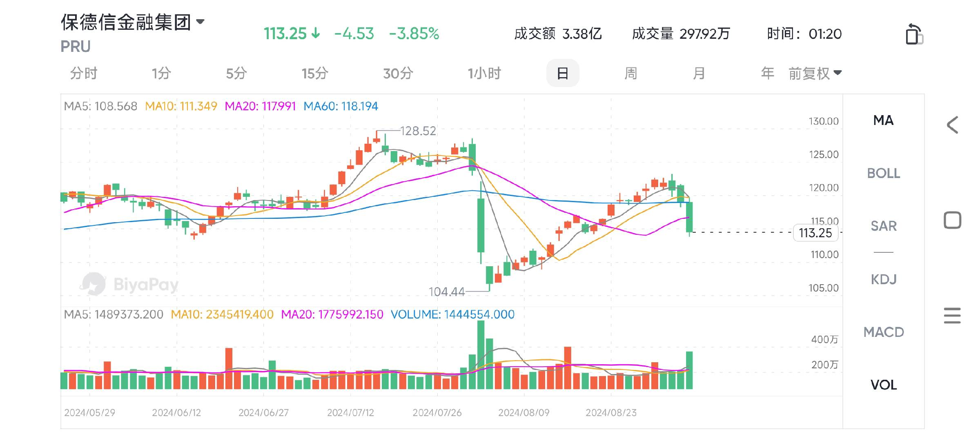
Task: Click the 130.00 price axis label
Action: (824, 121)
